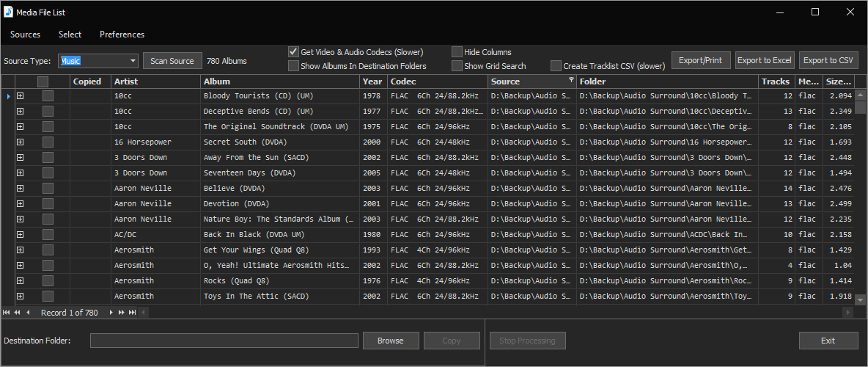Click the Destination Folder input field

(224, 341)
